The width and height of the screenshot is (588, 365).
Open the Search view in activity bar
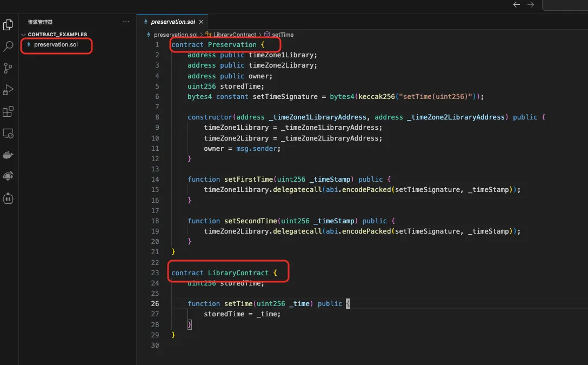[x=8, y=47]
